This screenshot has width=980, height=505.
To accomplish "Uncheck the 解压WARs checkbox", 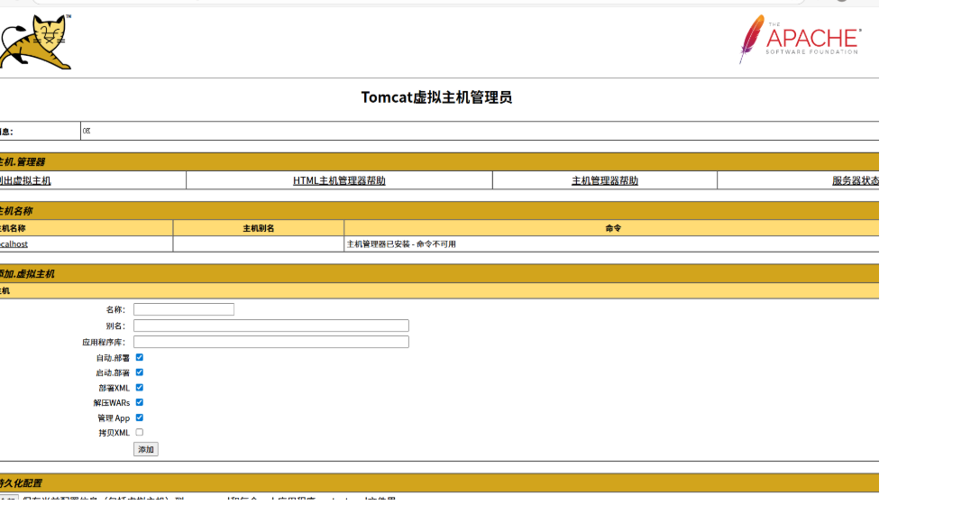I will [x=140, y=402].
